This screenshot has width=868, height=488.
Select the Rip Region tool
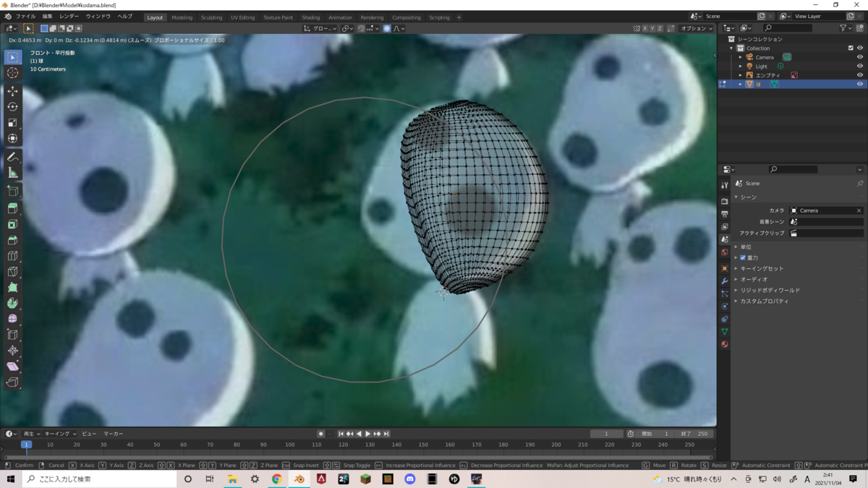(x=12, y=382)
